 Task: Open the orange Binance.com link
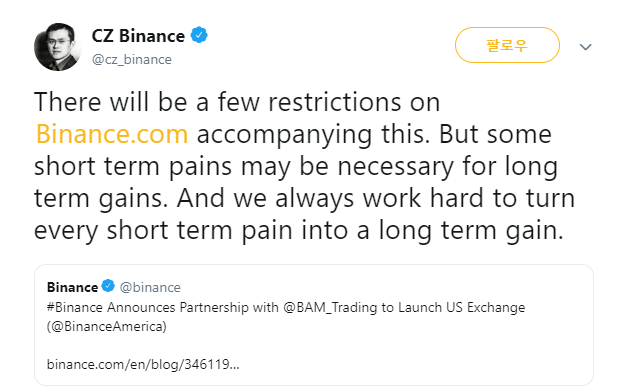pyautogui.click(x=112, y=134)
